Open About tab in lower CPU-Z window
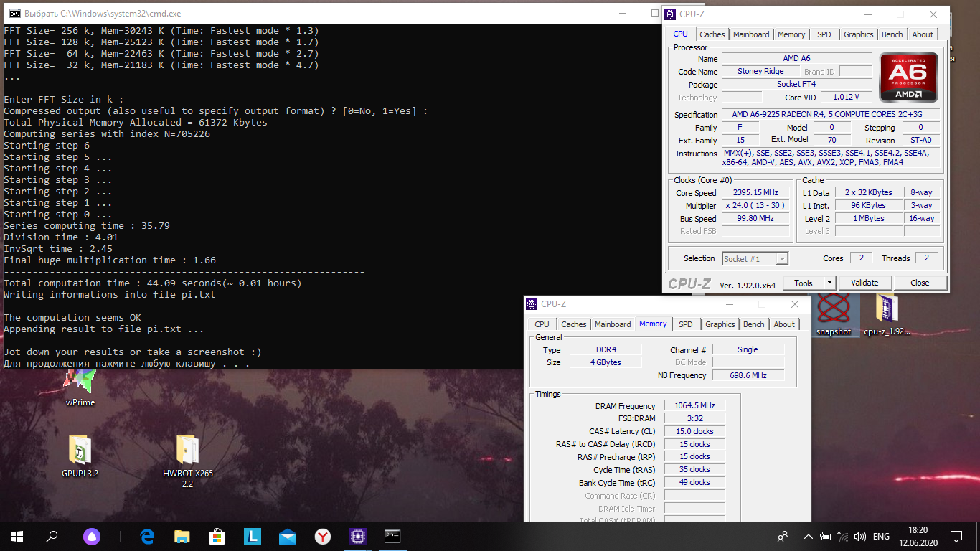This screenshot has width=980, height=551. pyautogui.click(x=784, y=324)
